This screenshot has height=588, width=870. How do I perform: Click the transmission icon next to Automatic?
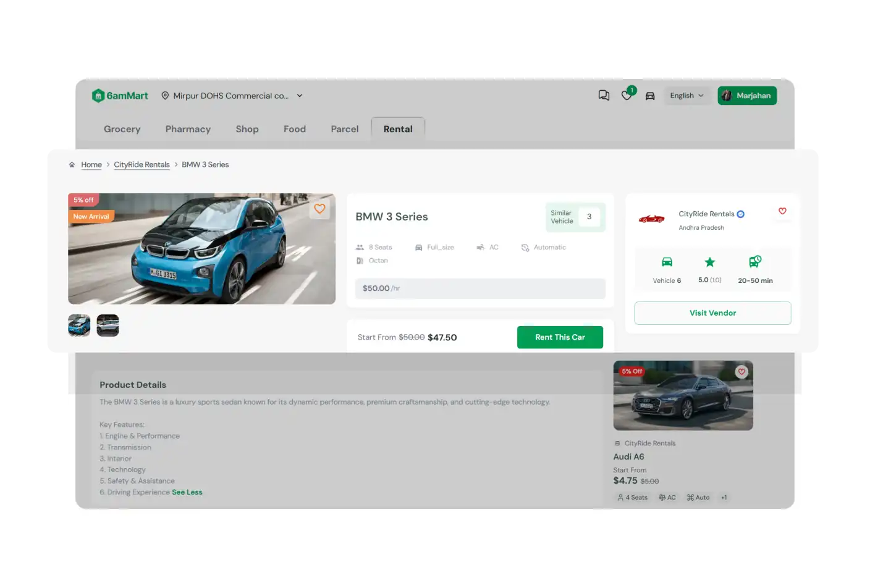point(525,248)
